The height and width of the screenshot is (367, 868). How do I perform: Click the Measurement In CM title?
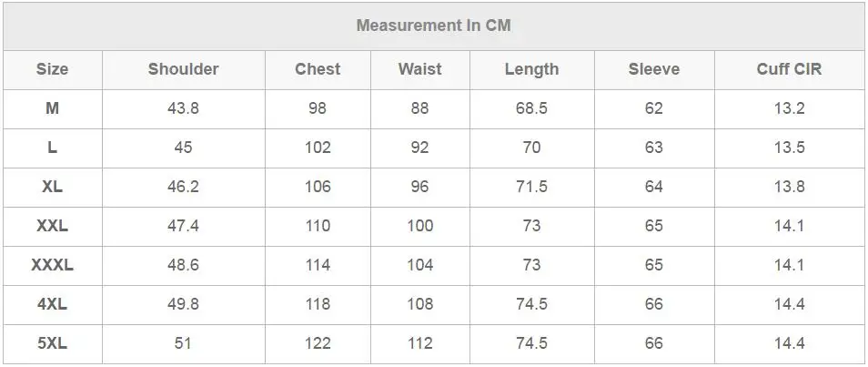coord(433,25)
